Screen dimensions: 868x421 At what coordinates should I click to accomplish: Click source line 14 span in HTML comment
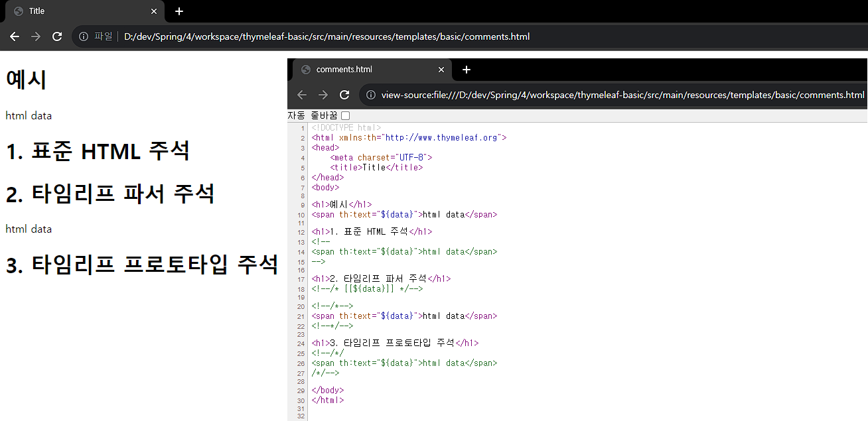point(404,252)
